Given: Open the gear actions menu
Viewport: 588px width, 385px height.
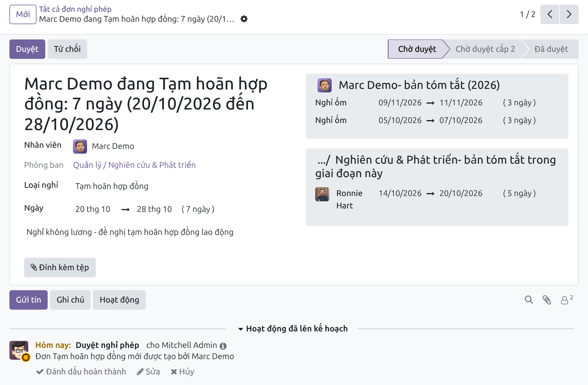Looking at the screenshot, I should 244,19.
